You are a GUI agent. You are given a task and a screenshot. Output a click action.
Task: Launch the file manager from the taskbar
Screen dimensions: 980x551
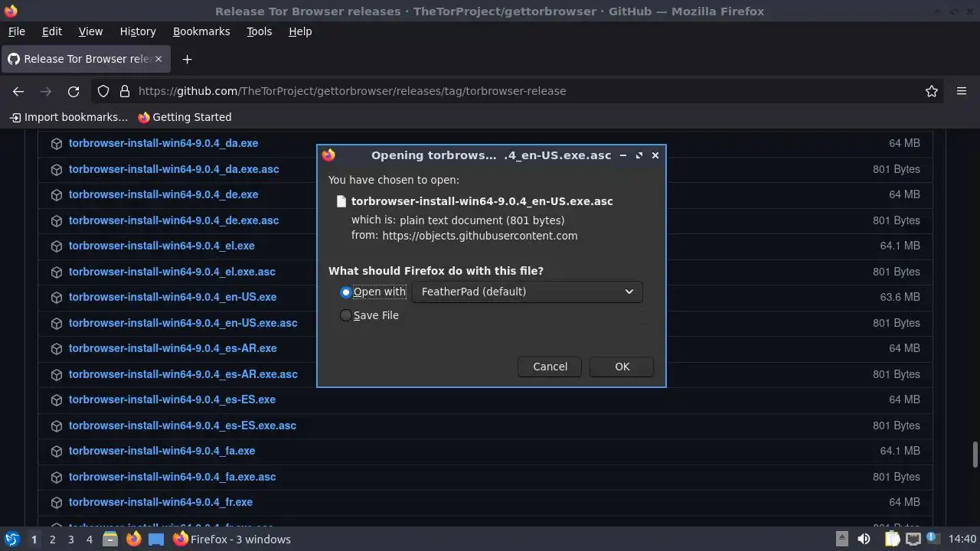pos(110,539)
